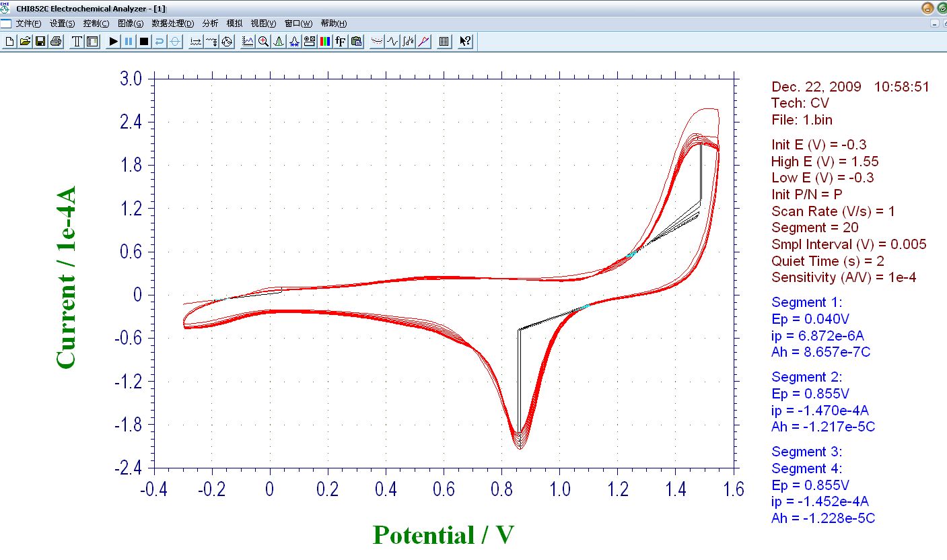Open the 图像(G) menu
947x560 pixels.
(x=131, y=24)
